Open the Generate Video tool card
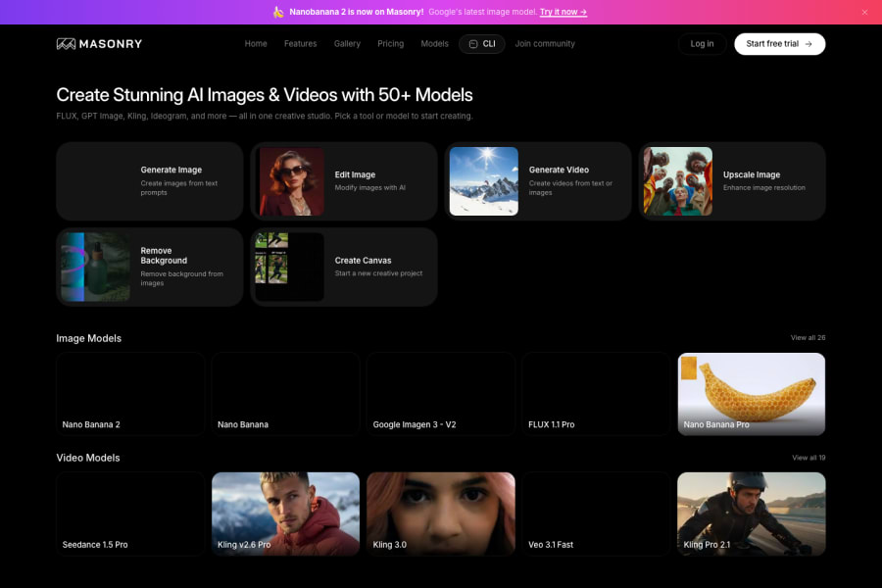882x588 pixels. 538,181
